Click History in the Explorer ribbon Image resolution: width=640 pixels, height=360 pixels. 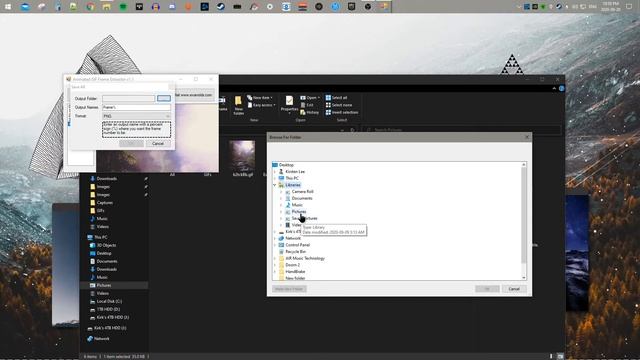click(309, 112)
